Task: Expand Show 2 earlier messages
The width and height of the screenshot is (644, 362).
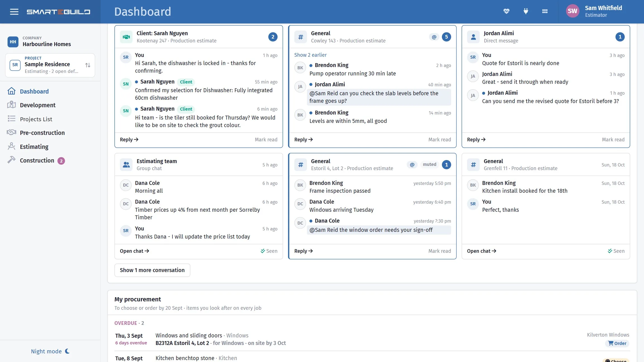Action: coord(310,55)
